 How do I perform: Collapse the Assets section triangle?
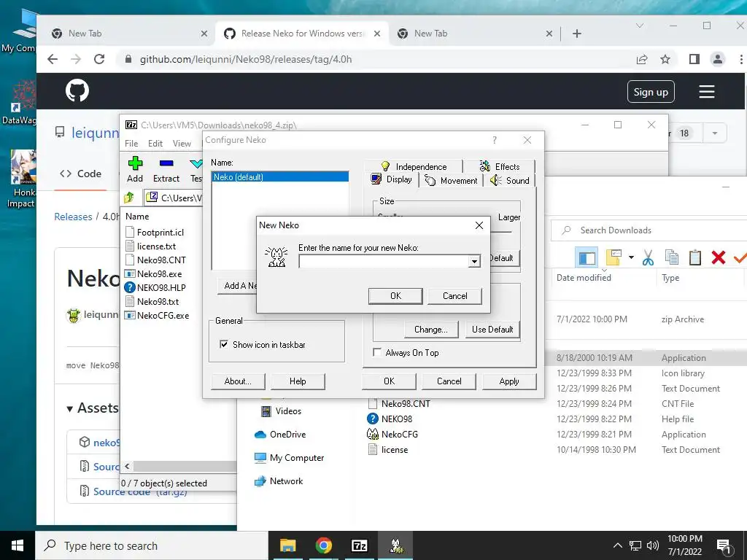69,408
